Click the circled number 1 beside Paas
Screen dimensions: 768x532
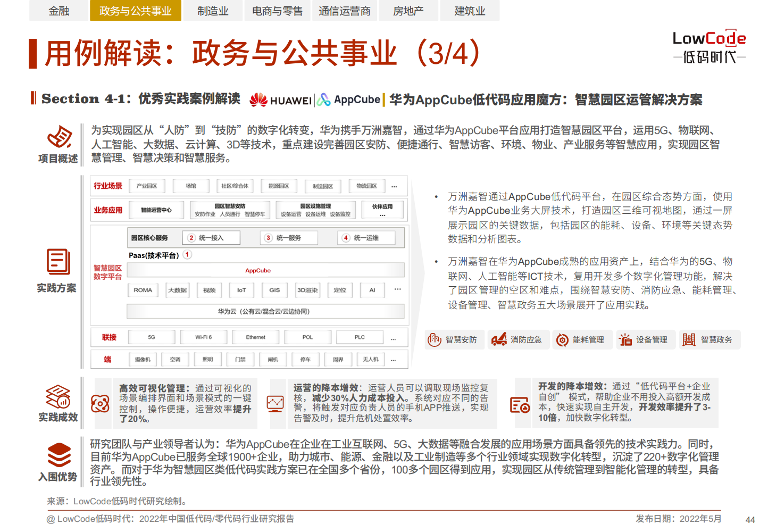tap(187, 255)
